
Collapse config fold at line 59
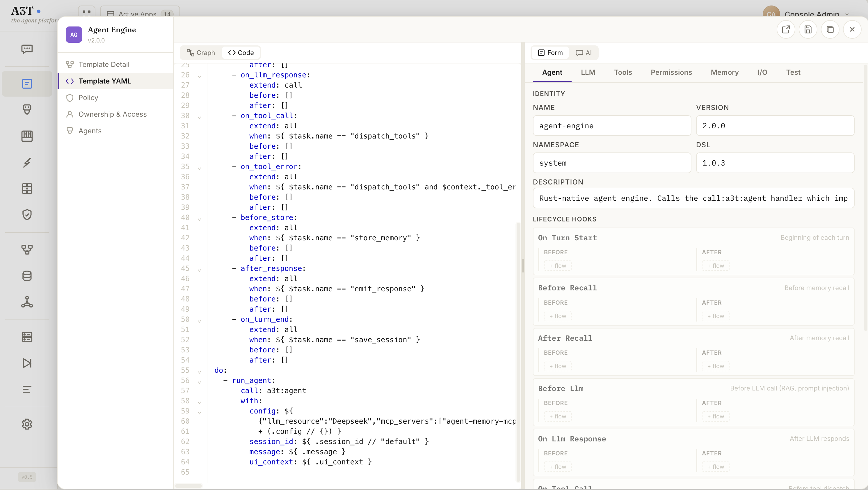pyautogui.click(x=200, y=413)
